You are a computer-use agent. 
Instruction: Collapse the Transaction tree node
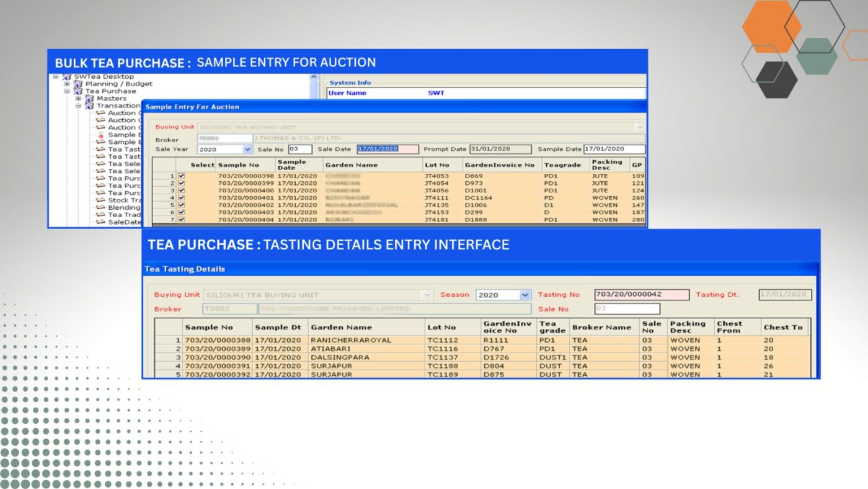(x=78, y=105)
